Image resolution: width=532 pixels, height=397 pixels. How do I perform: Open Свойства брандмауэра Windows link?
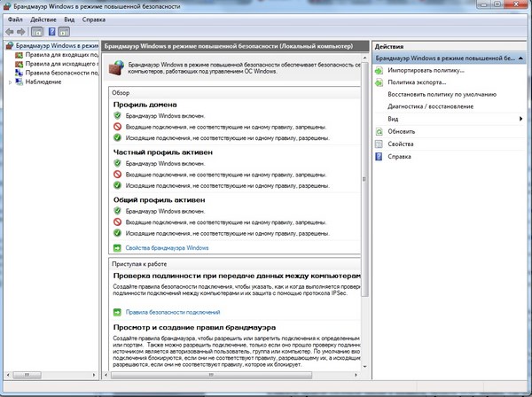pyautogui.click(x=167, y=248)
